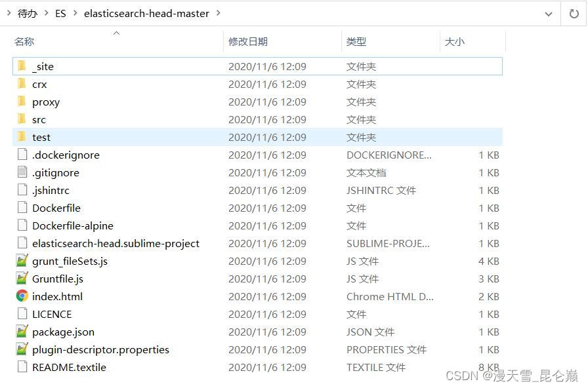The height and width of the screenshot is (388, 588).
Task: Select the .jshintrc file name
Action: [51, 190]
